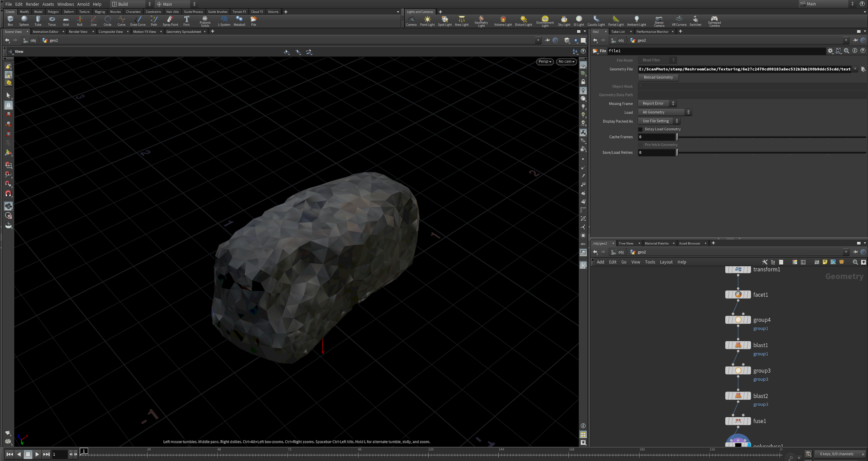Click the Cache Frames value field
This screenshot has height=461, width=868.
point(656,137)
